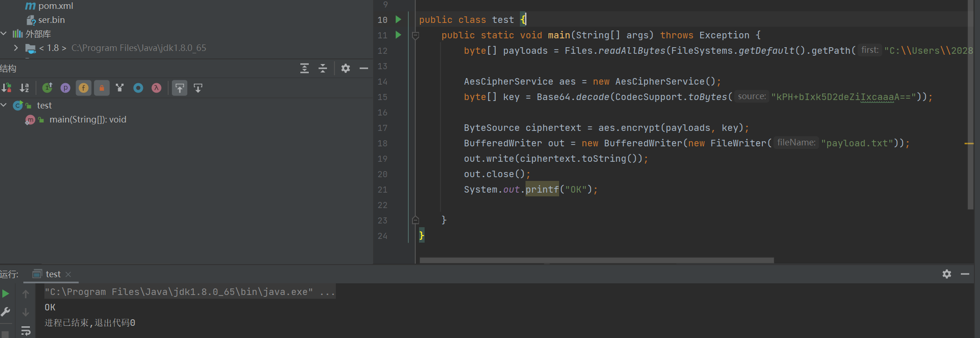Collapse the test class node in Structure

[x=4, y=105]
